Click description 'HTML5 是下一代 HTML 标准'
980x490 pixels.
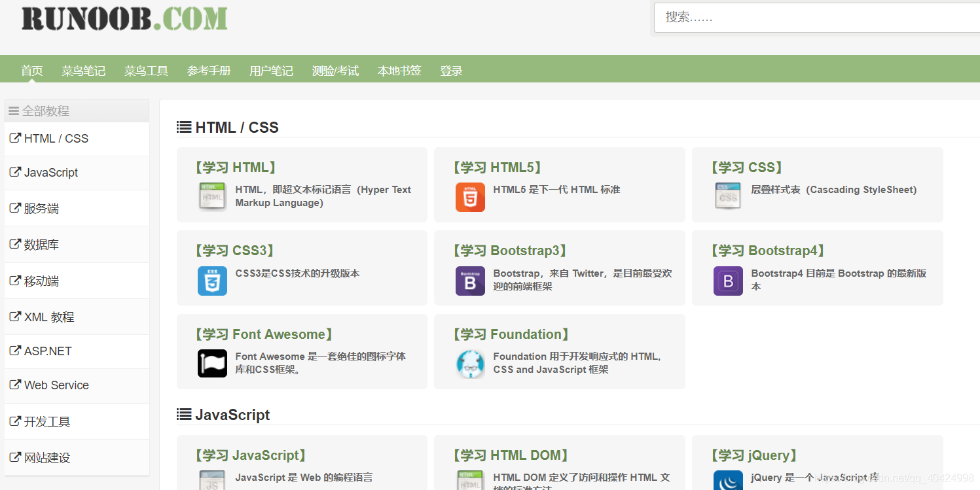[556, 190]
